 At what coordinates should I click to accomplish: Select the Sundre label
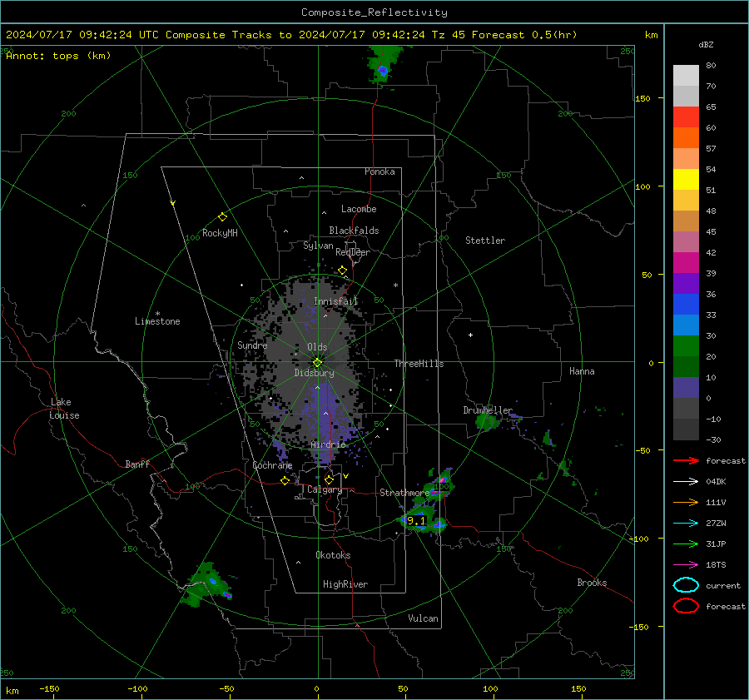click(x=252, y=345)
